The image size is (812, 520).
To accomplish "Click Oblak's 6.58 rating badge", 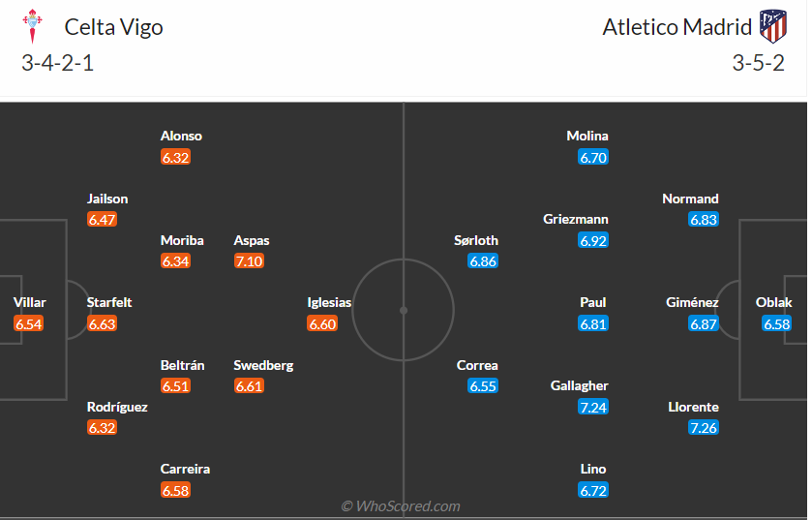I will point(777,324).
